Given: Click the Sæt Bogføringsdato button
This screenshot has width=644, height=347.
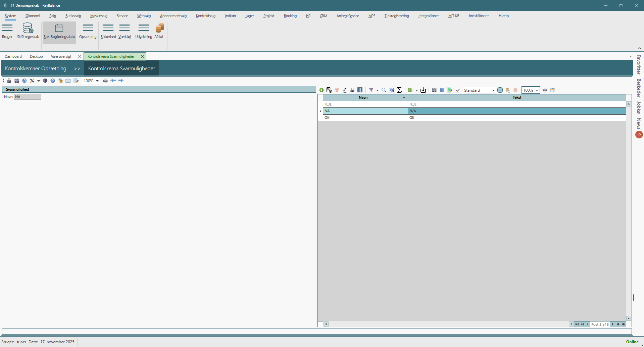Looking at the screenshot, I should click(59, 31).
